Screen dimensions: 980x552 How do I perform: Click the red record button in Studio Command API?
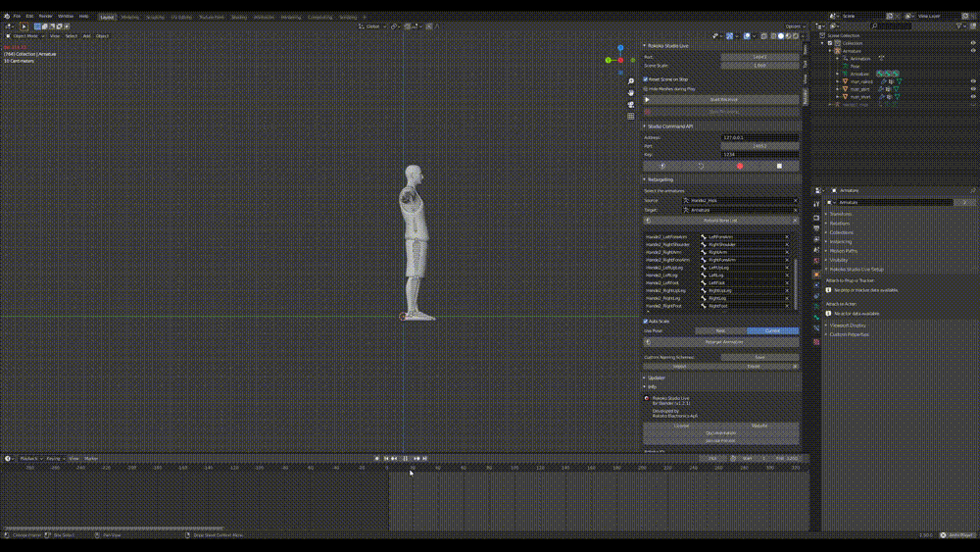740,167
